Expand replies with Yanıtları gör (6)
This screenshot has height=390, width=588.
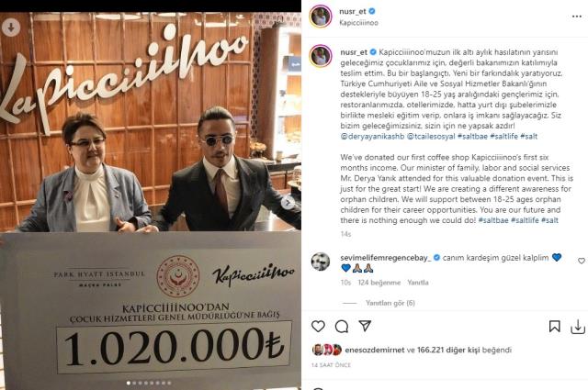[x=390, y=303]
